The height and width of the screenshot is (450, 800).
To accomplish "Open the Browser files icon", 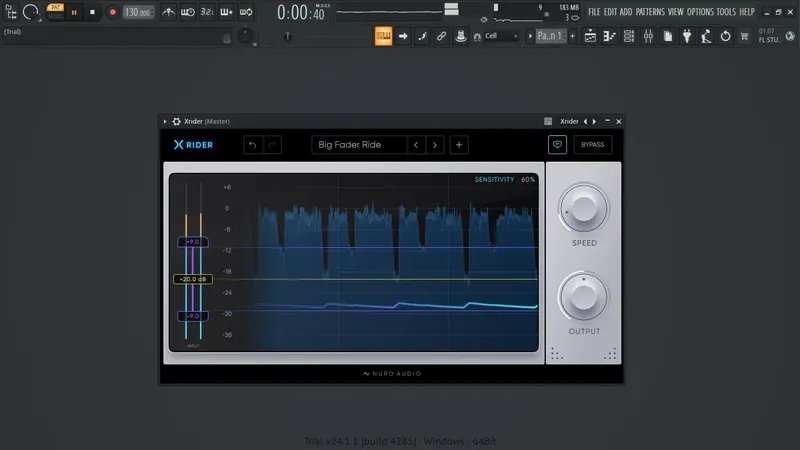I will pos(668,36).
